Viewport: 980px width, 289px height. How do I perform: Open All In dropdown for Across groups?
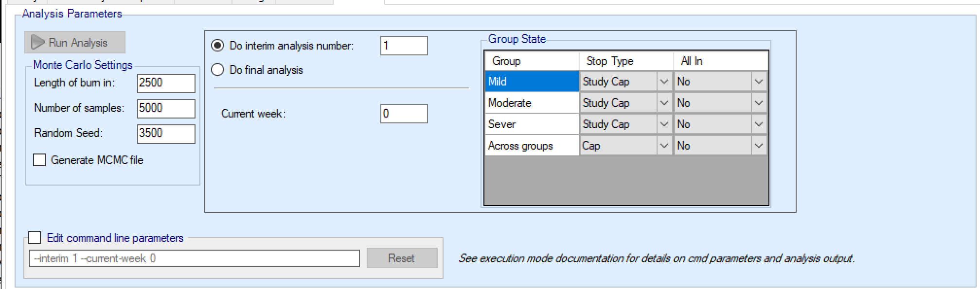758,146
